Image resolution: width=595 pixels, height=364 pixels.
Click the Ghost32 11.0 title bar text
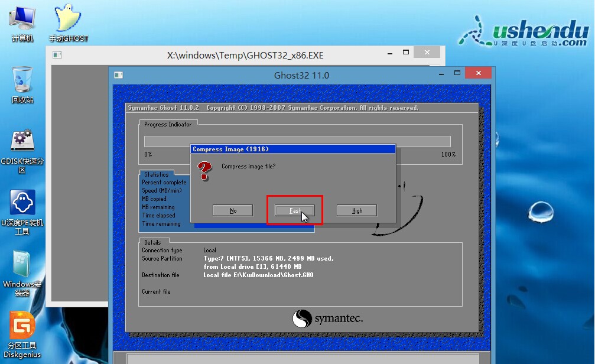[x=301, y=75]
